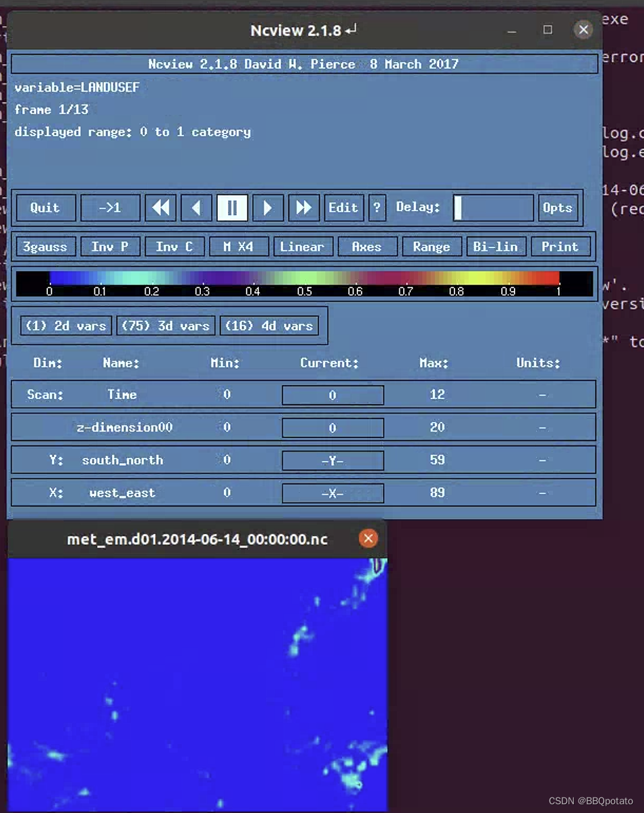Rewind to the first frame
The height and width of the screenshot is (813, 644).
coord(160,208)
